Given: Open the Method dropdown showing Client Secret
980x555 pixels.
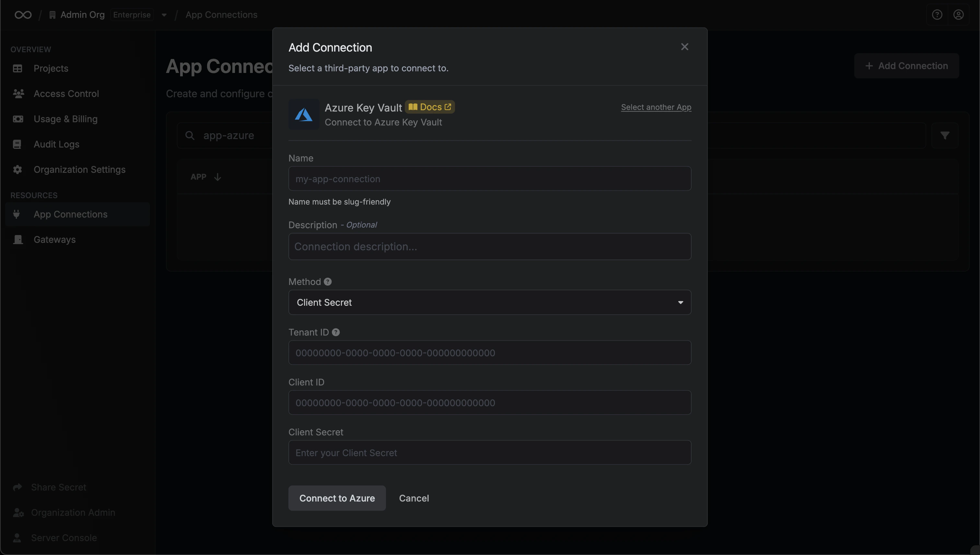Looking at the screenshot, I should tap(490, 302).
